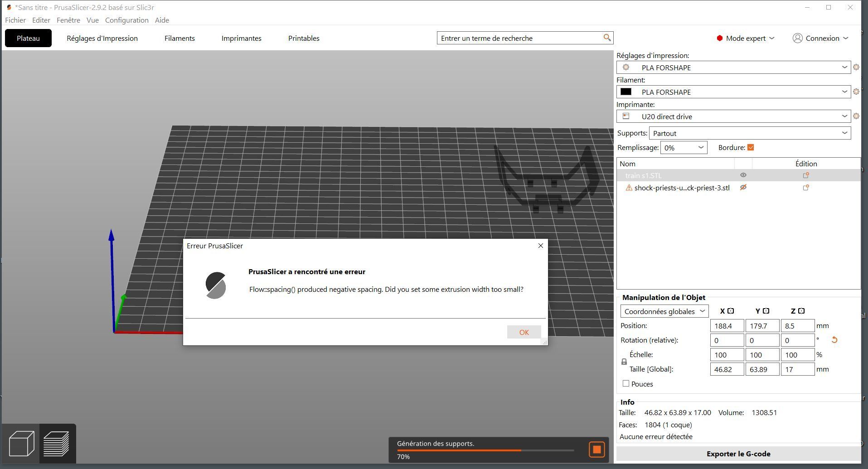Click the Édition column header
This screenshot has width=868, height=469.
[x=806, y=164]
